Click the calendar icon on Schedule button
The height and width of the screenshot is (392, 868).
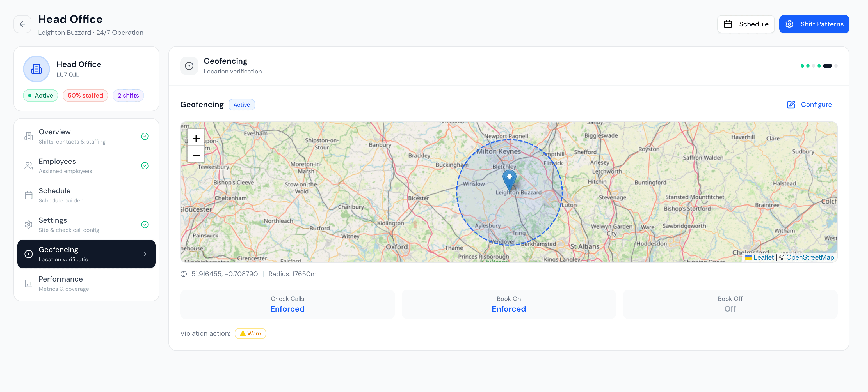point(728,24)
